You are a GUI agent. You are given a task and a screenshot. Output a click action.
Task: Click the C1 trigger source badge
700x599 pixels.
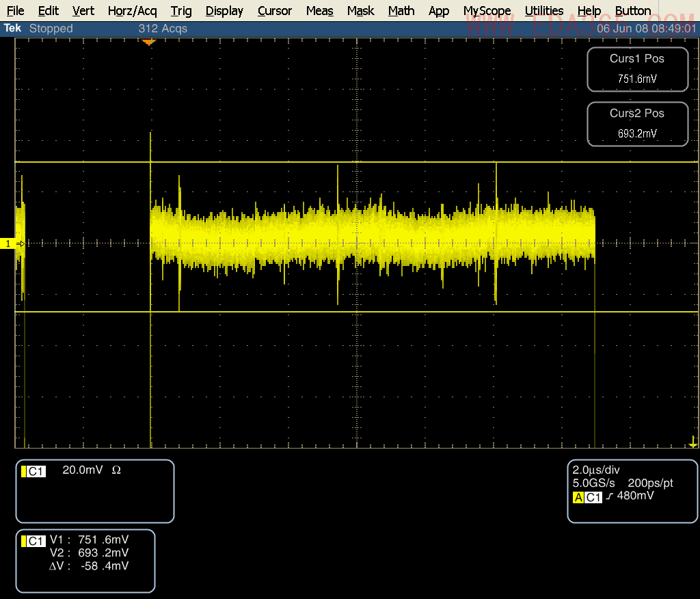594,497
